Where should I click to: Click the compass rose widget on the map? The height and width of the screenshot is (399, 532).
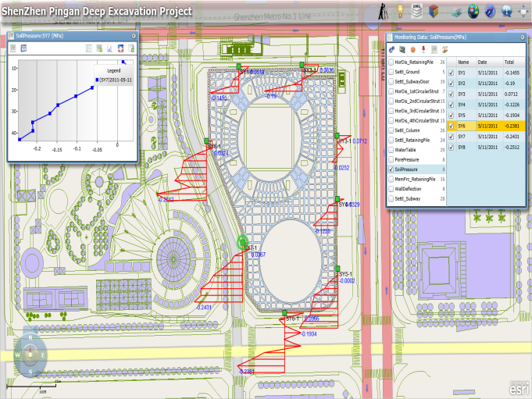click(30, 355)
